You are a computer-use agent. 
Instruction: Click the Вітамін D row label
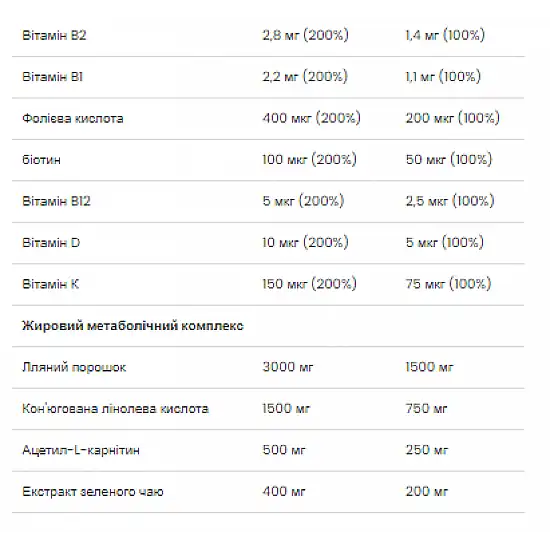51,242
